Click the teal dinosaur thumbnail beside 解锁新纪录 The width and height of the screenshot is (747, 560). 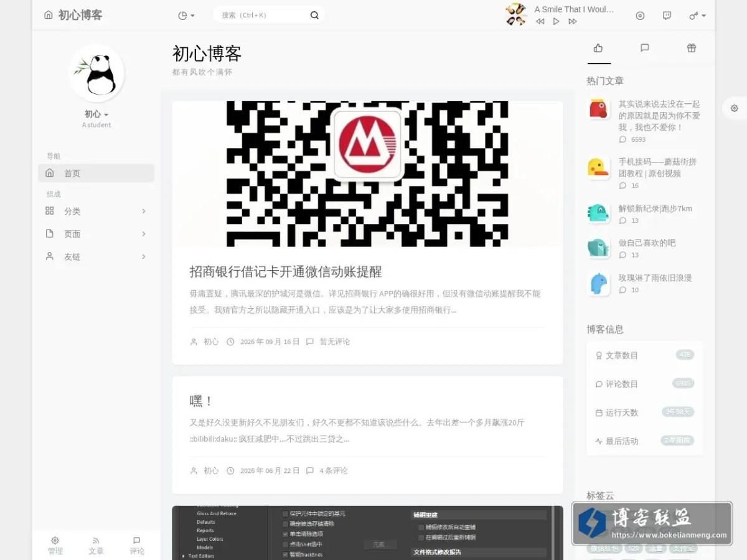pos(598,213)
